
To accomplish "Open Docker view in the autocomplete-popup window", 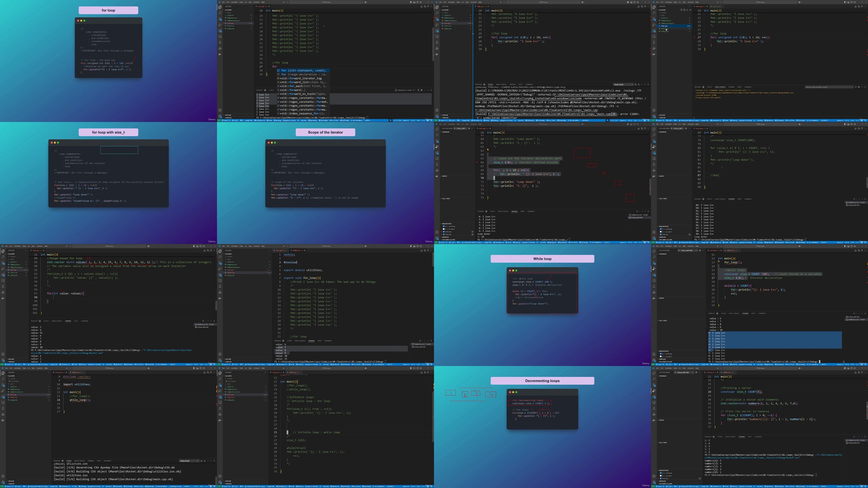I will 220,54.
